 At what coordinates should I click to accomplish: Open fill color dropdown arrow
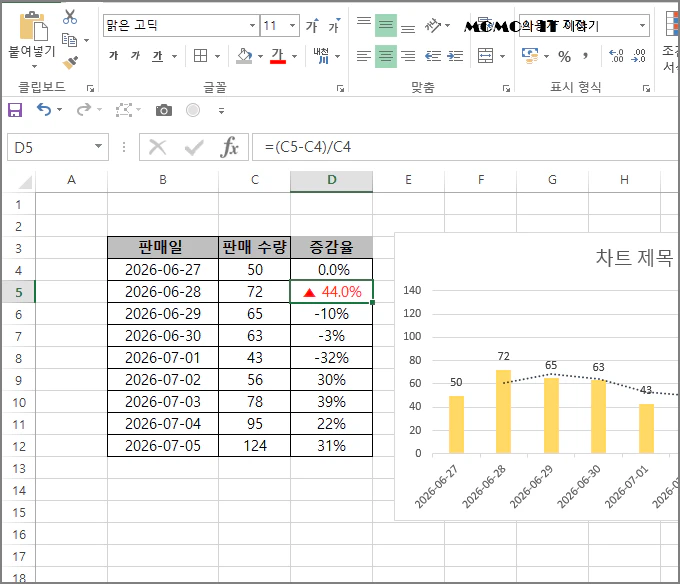pos(260,56)
